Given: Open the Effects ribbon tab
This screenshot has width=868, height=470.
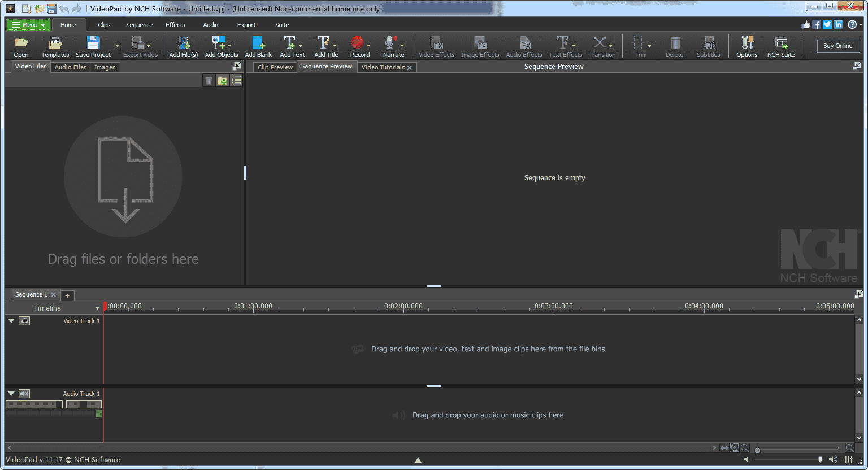Looking at the screenshot, I should click(175, 25).
